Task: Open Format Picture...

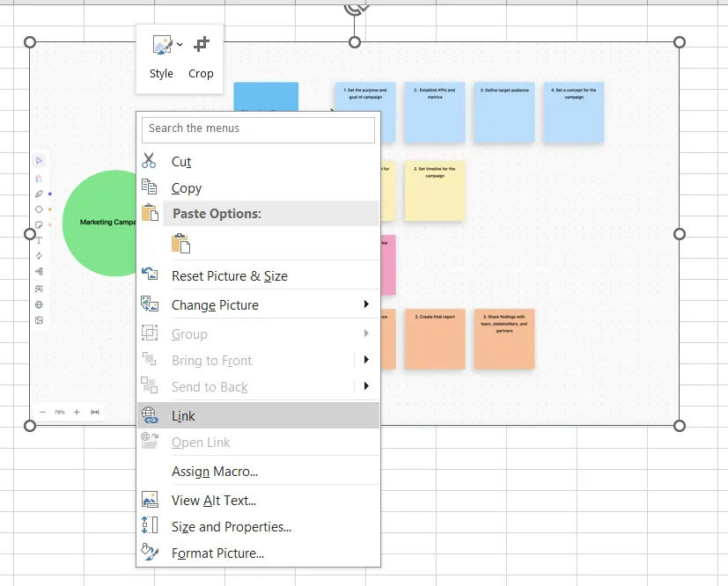Action: coord(258,553)
